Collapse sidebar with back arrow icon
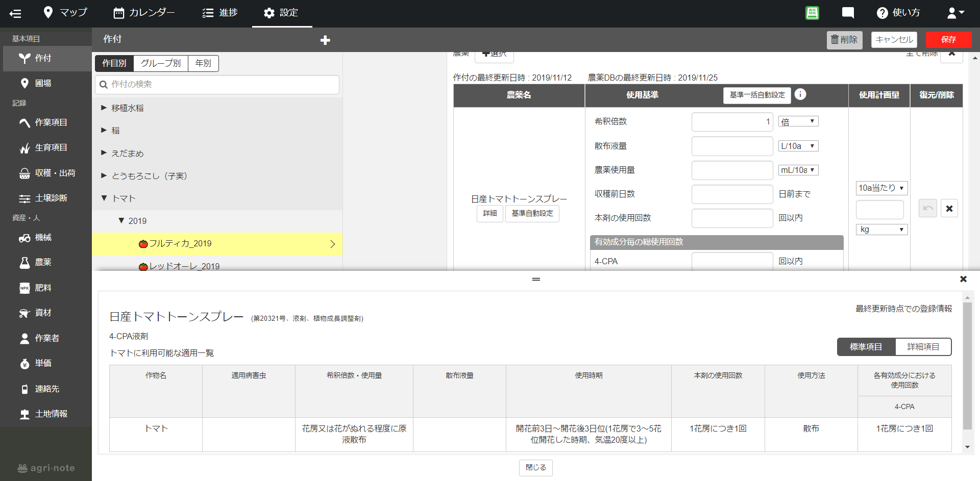980x481 pixels. 15,14
